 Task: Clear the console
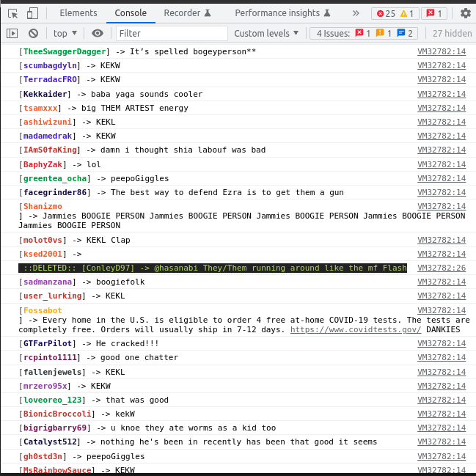[x=33, y=33]
